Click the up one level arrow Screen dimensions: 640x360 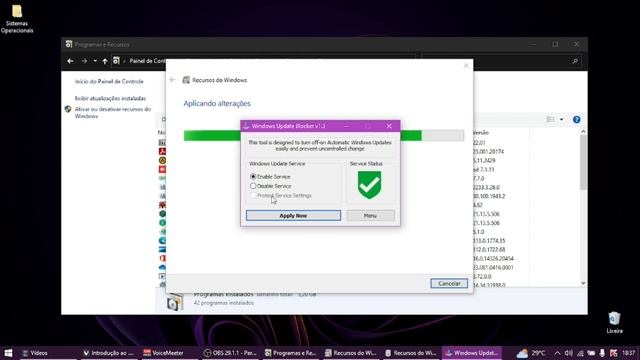[x=105, y=61]
